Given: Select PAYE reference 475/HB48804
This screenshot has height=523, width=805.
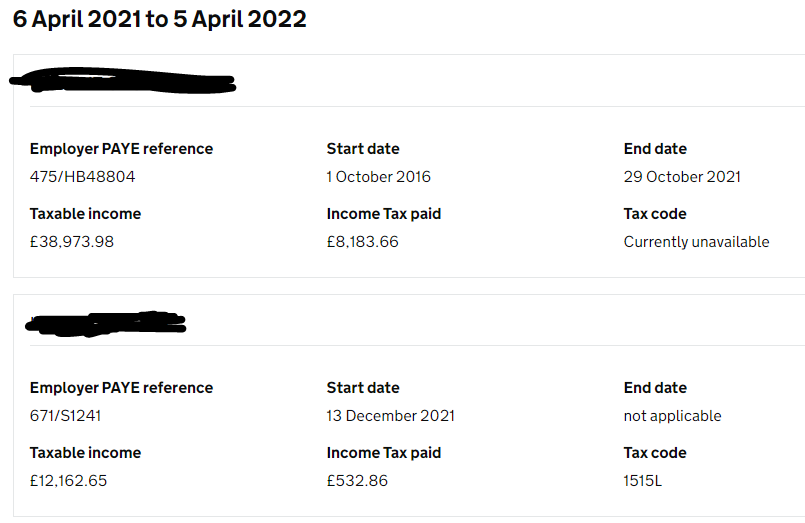Looking at the screenshot, I should (82, 177).
